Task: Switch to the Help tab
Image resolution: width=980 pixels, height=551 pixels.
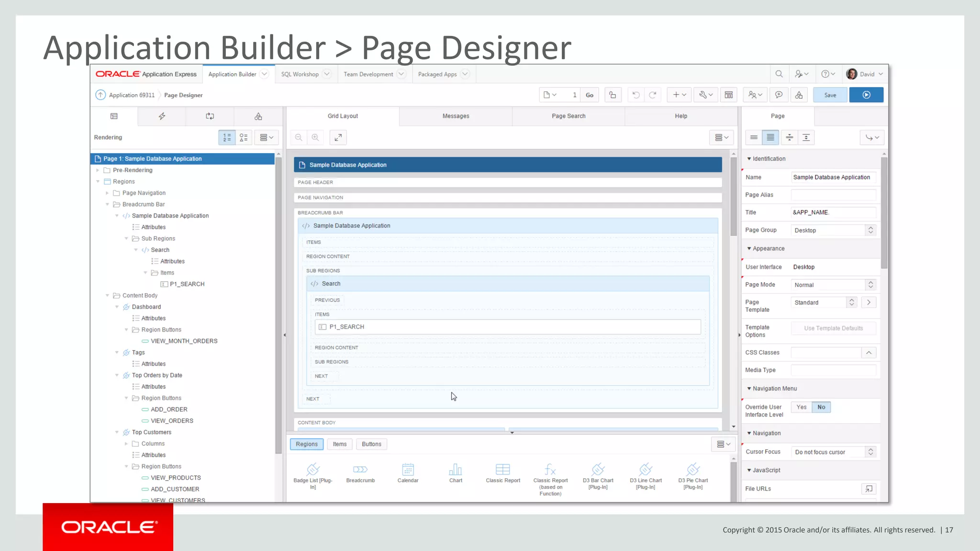Action: 681,116
